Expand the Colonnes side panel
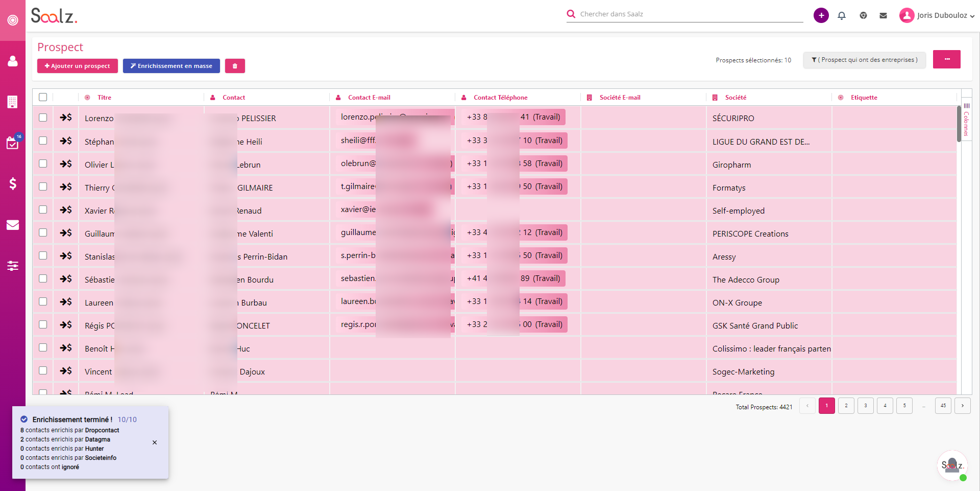The width and height of the screenshot is (980, 491). point(966,120)
